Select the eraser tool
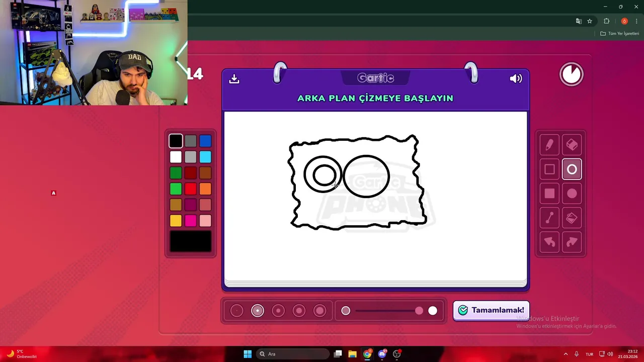 coord(572,145)
